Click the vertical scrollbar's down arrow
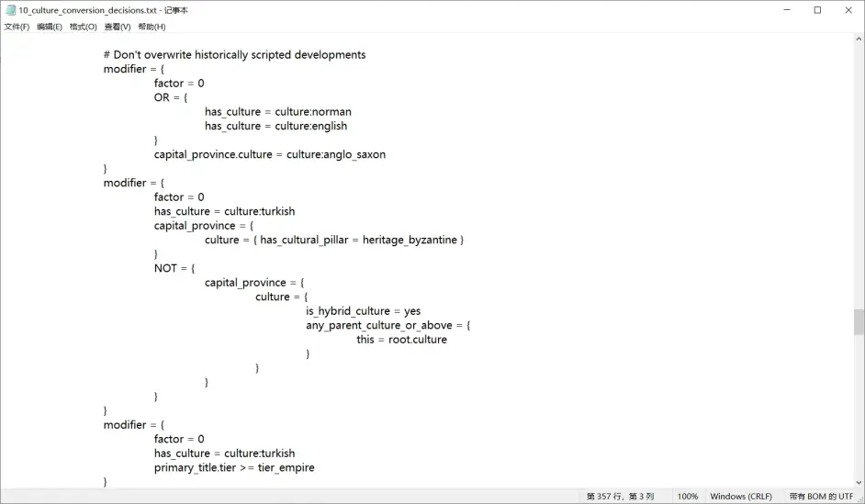Viewport: 865px width, 504px height. [859, 482]
